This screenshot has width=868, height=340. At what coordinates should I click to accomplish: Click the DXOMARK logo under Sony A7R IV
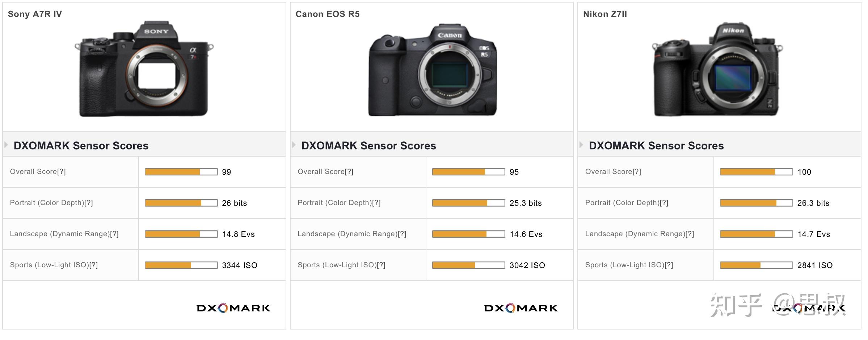click(x=233, y=308)
